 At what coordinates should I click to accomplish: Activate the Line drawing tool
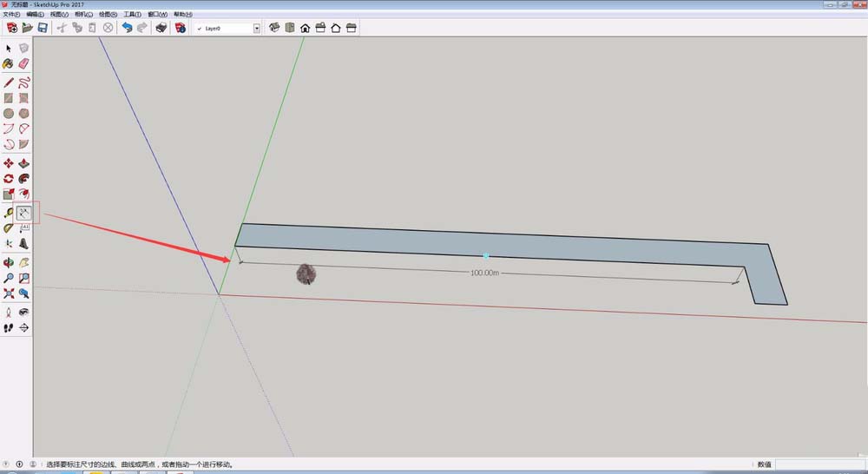click(9, 82)
